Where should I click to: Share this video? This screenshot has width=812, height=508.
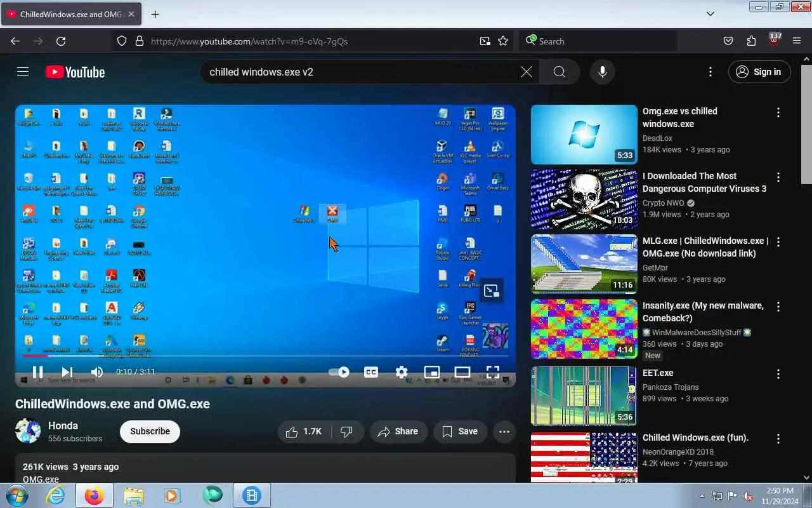[x=398, y=432]
